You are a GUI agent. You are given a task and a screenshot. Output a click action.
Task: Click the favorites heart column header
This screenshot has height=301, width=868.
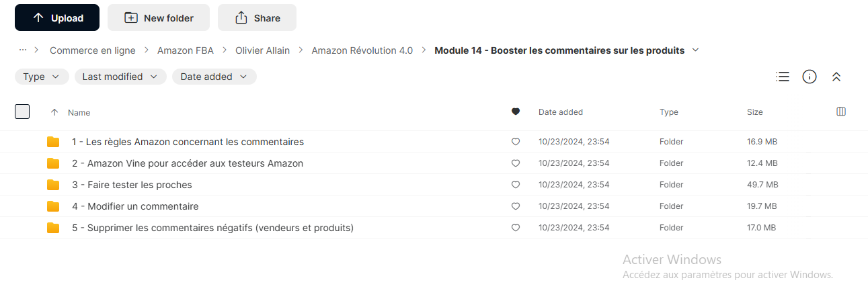coord(516,112)
